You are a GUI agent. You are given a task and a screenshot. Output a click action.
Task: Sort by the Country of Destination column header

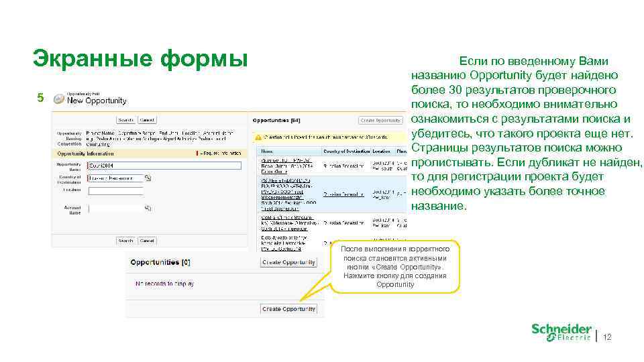346,151
